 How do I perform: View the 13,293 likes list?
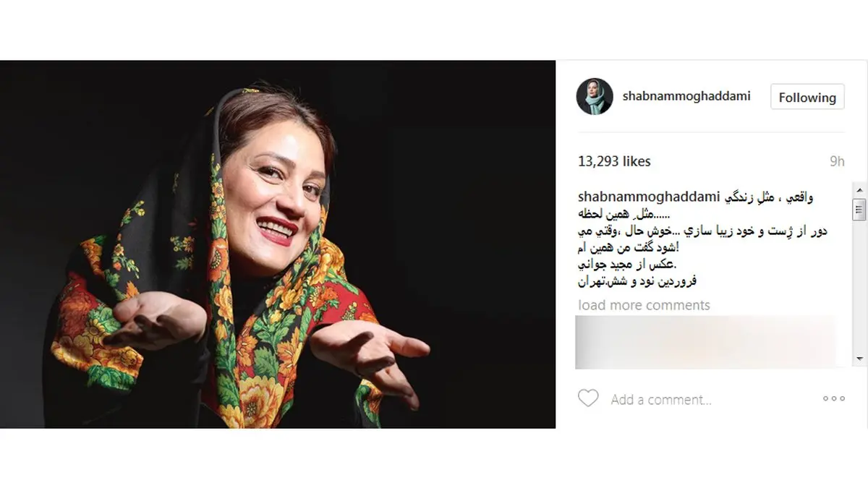click(x=614, y=161)
